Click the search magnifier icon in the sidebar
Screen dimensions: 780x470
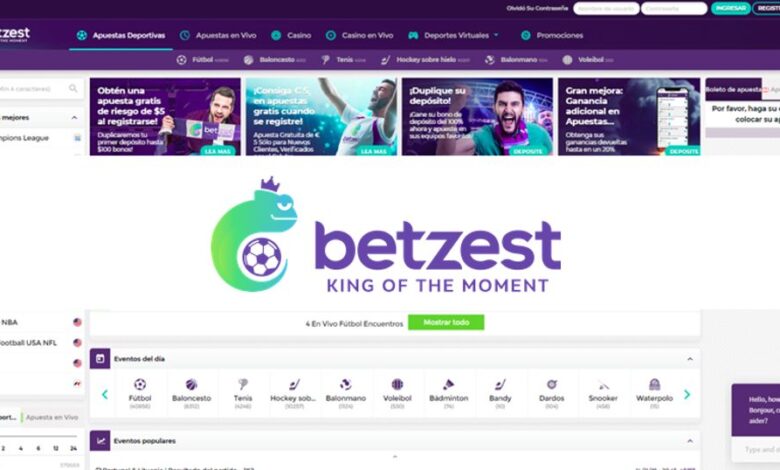(x=73, y=89)
